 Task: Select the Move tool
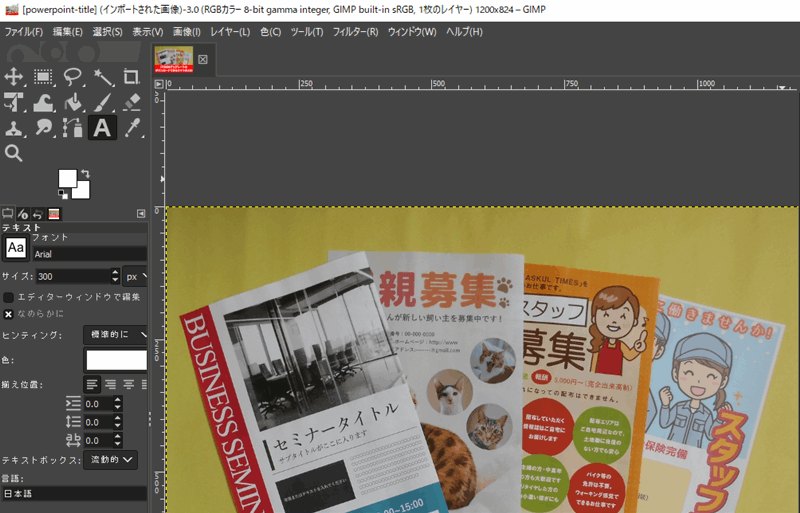(x=14, y=77)
